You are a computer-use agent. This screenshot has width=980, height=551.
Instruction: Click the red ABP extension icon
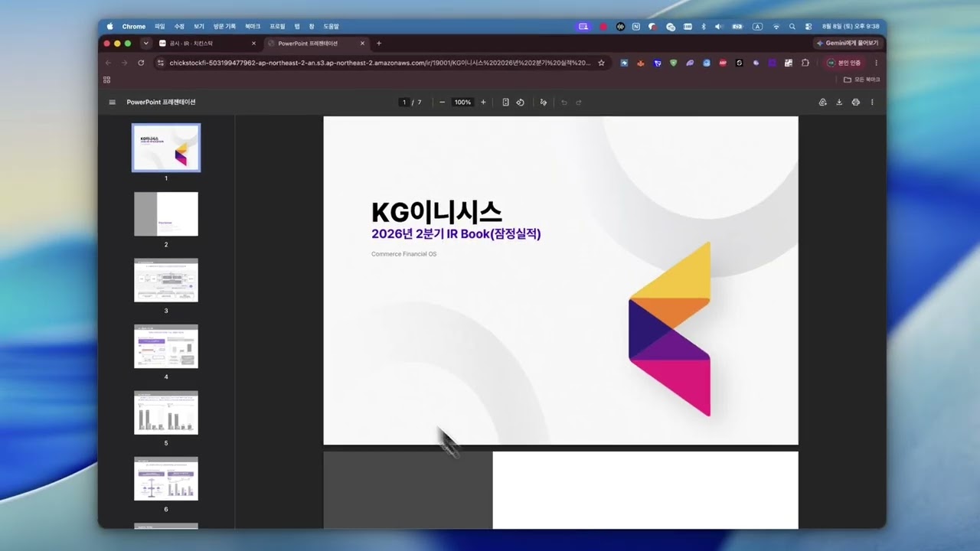click(723, 63)
